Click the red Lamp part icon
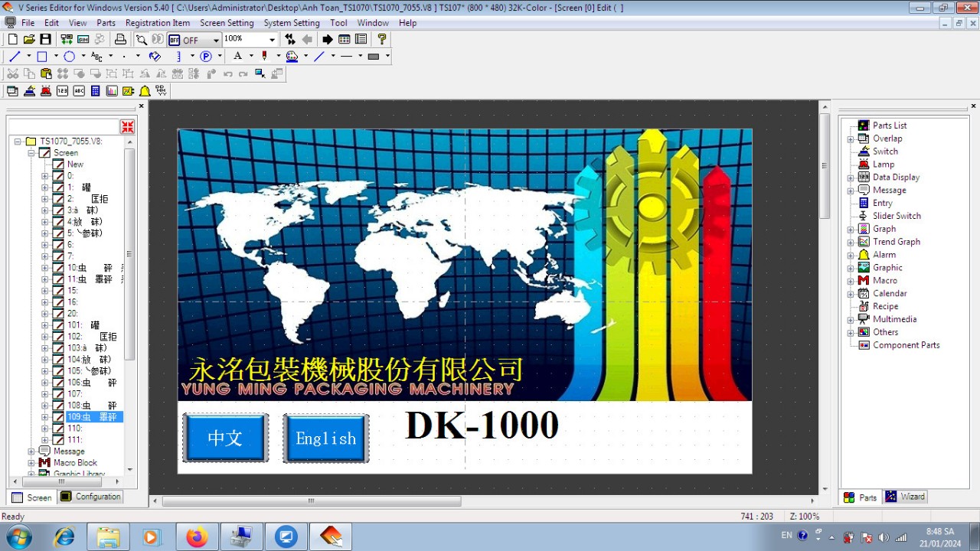980x551 pixels. tap(45, 91)
